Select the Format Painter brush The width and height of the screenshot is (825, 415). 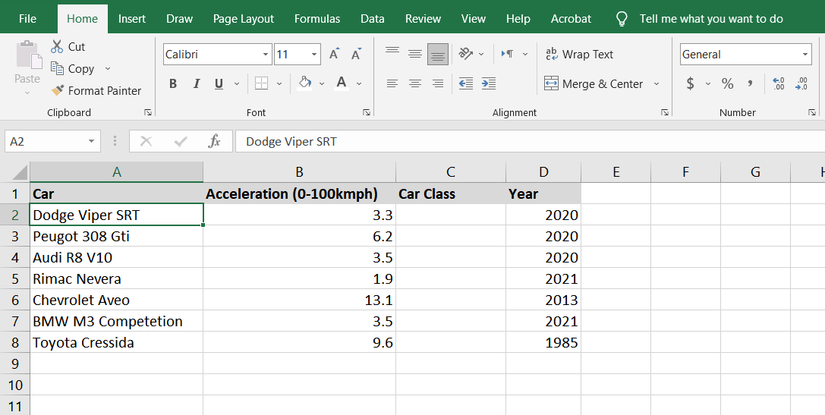(x=57, y=91)
